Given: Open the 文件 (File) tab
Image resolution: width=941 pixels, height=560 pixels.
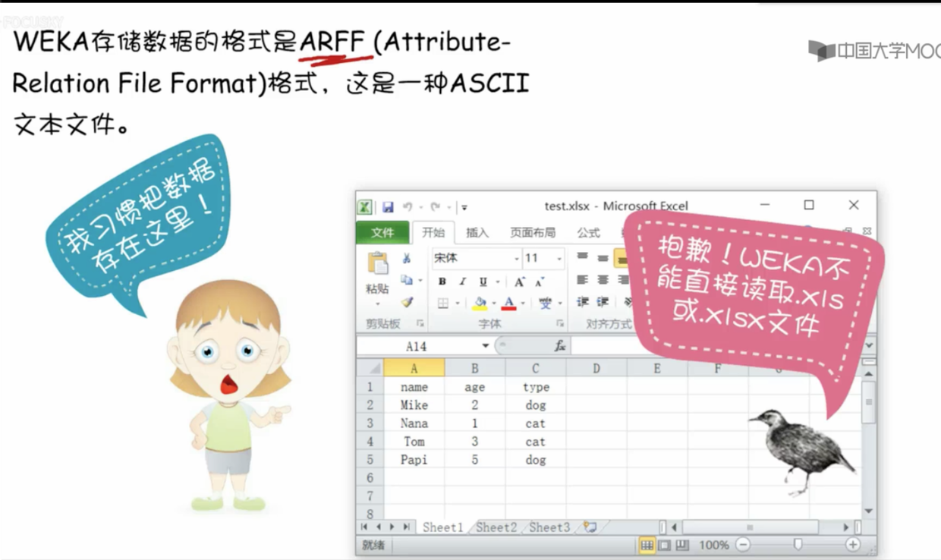Looking at the screenshot, I should coord(382,232).
